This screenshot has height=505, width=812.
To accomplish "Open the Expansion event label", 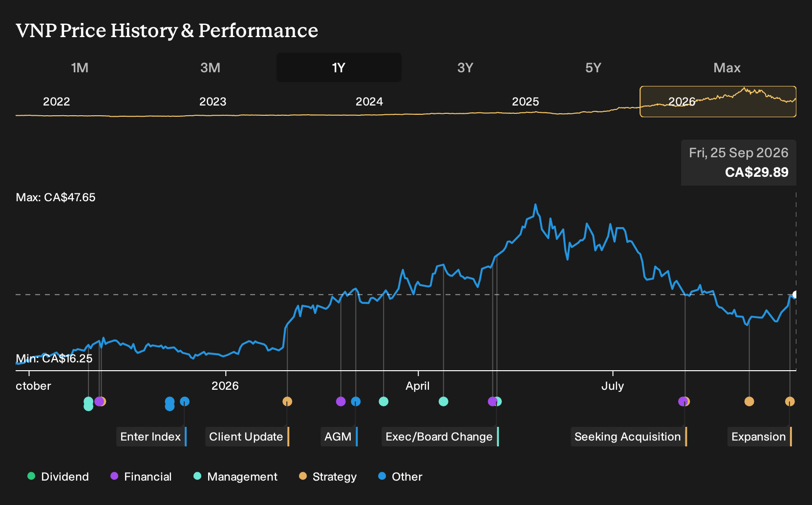I will (x=760, y=437).
